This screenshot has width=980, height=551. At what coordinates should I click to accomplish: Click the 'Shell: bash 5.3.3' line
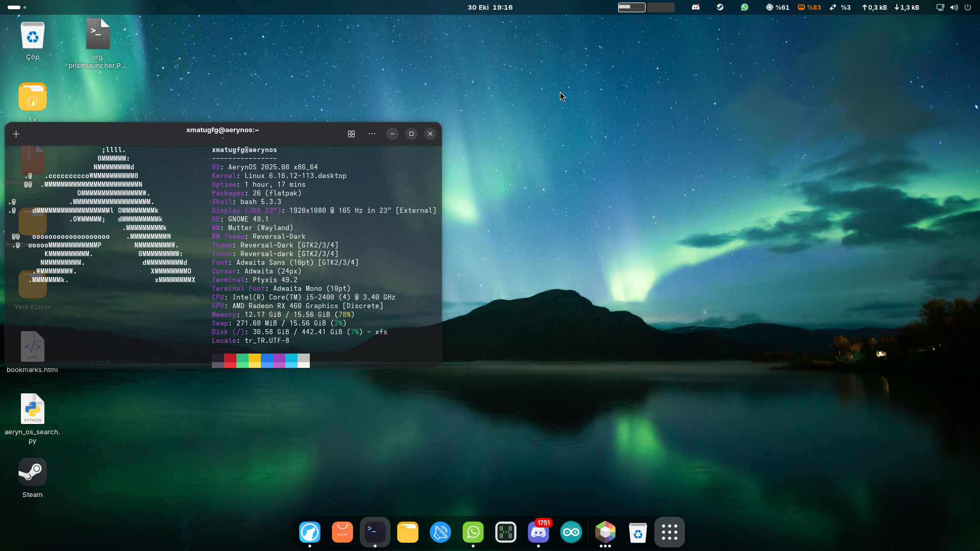(247, 202)
